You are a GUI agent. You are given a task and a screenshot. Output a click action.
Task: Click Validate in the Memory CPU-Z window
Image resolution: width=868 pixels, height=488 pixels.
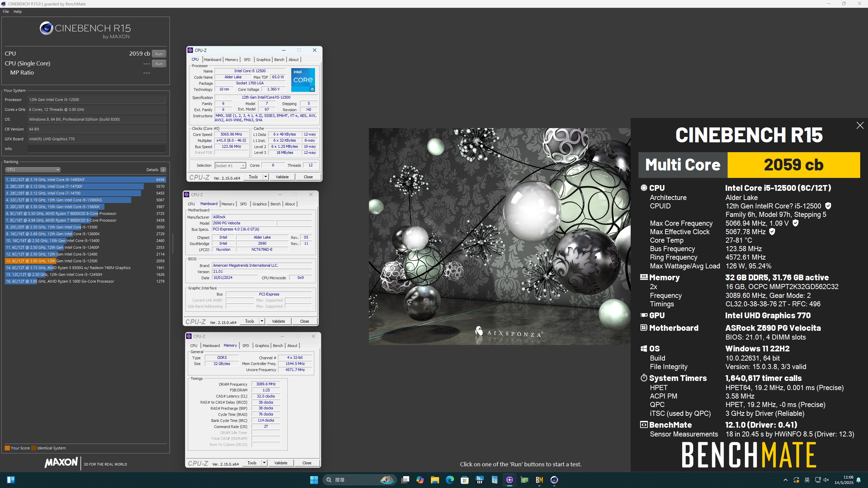click(x=281, y=463)
